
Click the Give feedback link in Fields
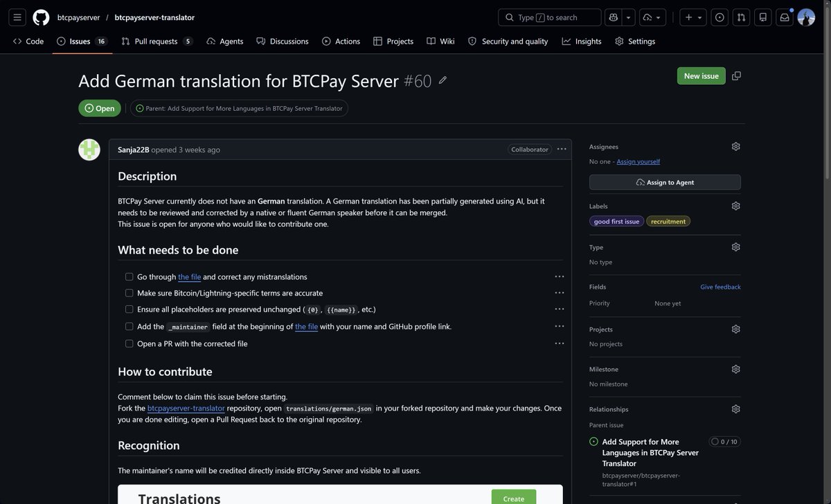coord(720,287)
